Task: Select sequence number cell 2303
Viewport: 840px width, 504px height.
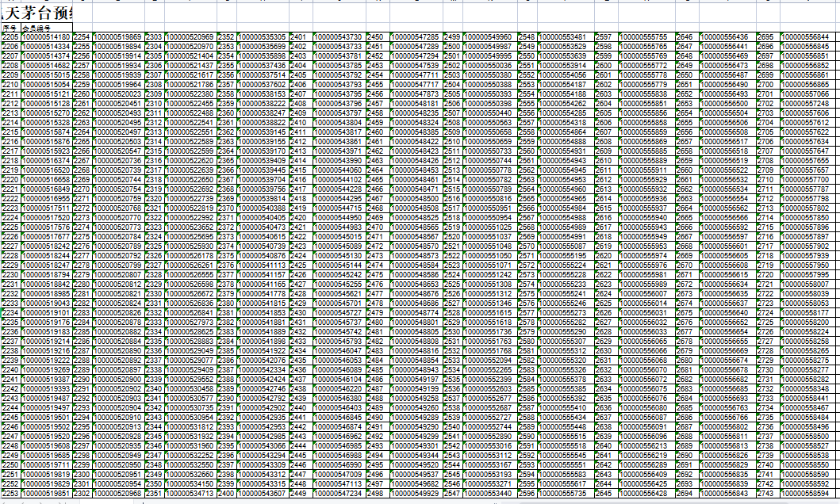Action: (x=155, y=37)
